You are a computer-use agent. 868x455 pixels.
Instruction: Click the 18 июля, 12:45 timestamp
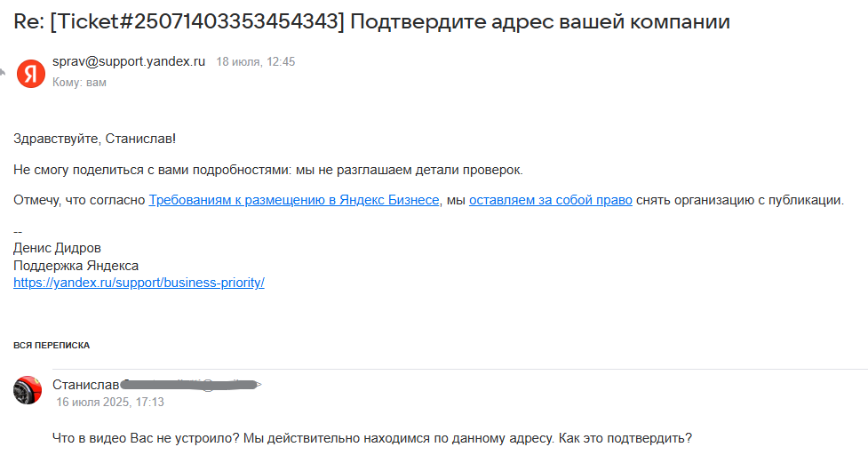click(x=256, y=62)
